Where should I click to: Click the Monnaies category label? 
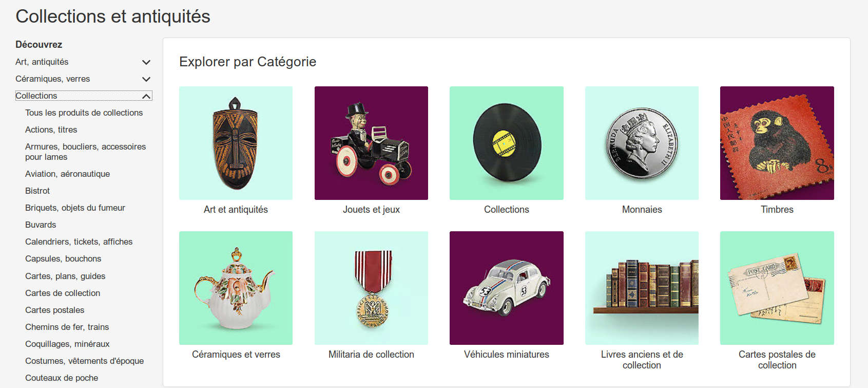coord(642,209)
